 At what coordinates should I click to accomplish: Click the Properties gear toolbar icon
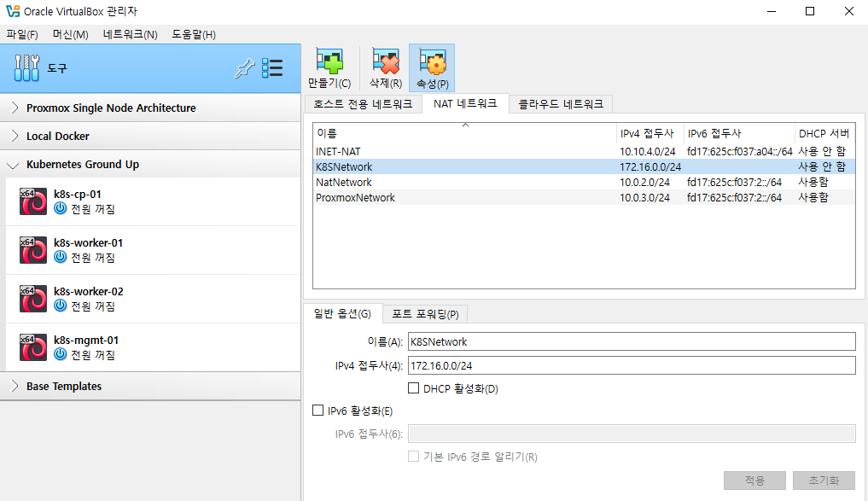433,61
